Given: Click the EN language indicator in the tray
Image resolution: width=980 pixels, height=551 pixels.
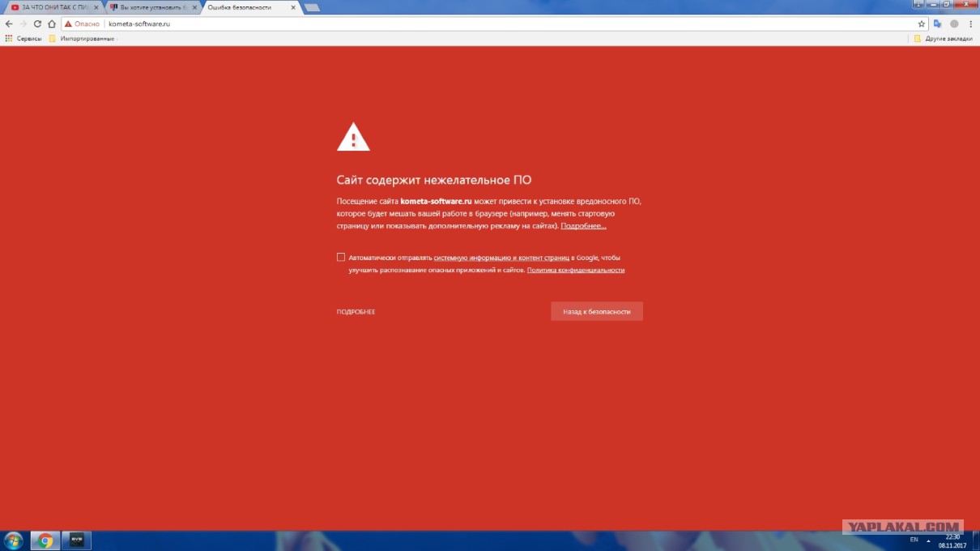Looking at the screenshot, I should coord(914,540).
